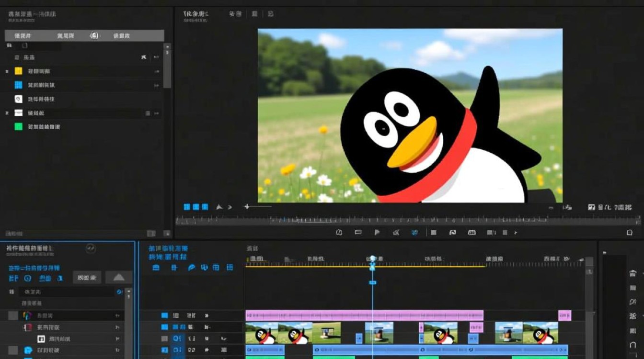Toggle the blue square on the pink clip track

164,315
